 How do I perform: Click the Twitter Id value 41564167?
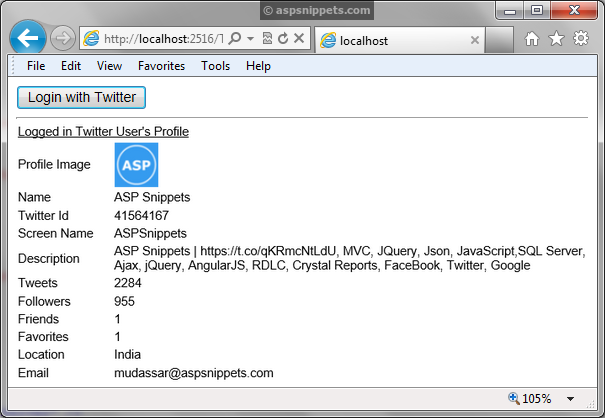click(x=141, y=215)
